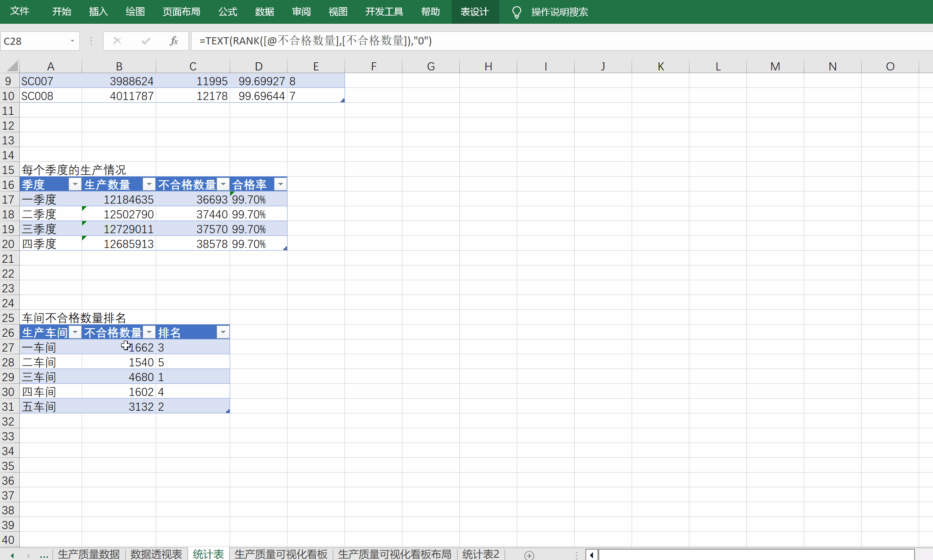Click previous sheet navigation arrow
The height and width of the screenshot is (560, 933).
click(x=12, y=555)
